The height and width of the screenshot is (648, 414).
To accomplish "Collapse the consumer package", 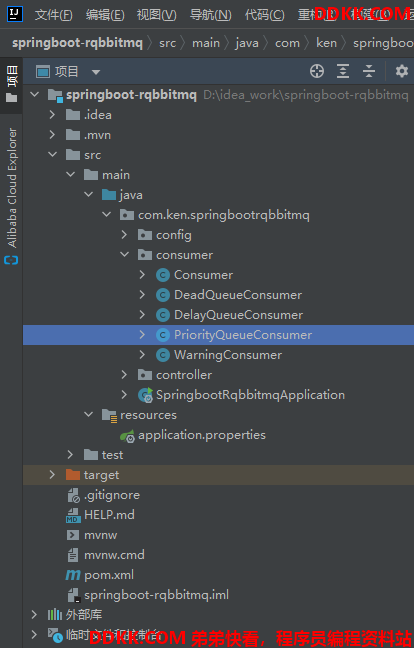I will point(124,255).
